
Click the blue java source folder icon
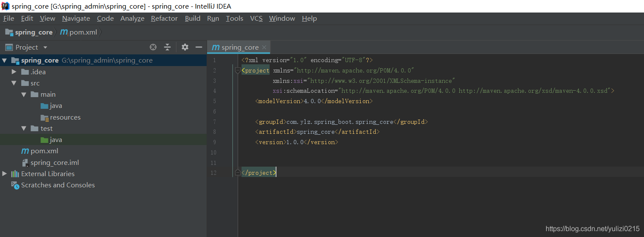tap(44, 106)
